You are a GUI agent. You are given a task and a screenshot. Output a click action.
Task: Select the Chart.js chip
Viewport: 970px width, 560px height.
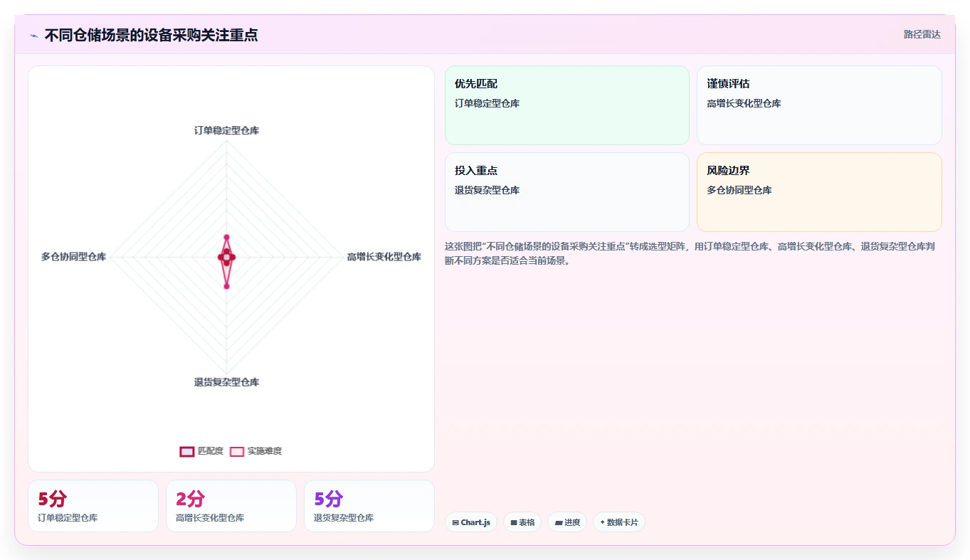471,522
